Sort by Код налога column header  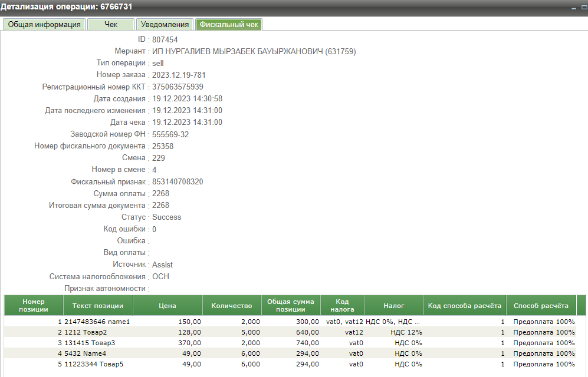point(342,305)
